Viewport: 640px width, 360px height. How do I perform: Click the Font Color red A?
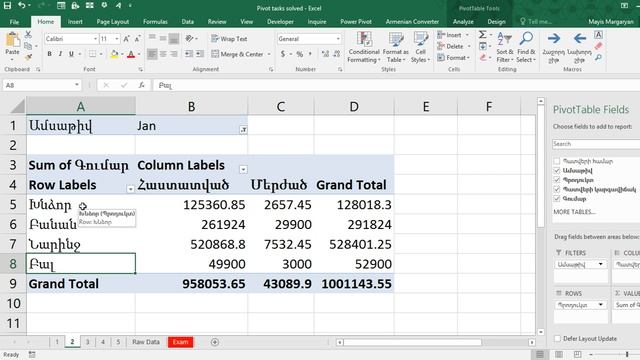(x=131, y=54)
